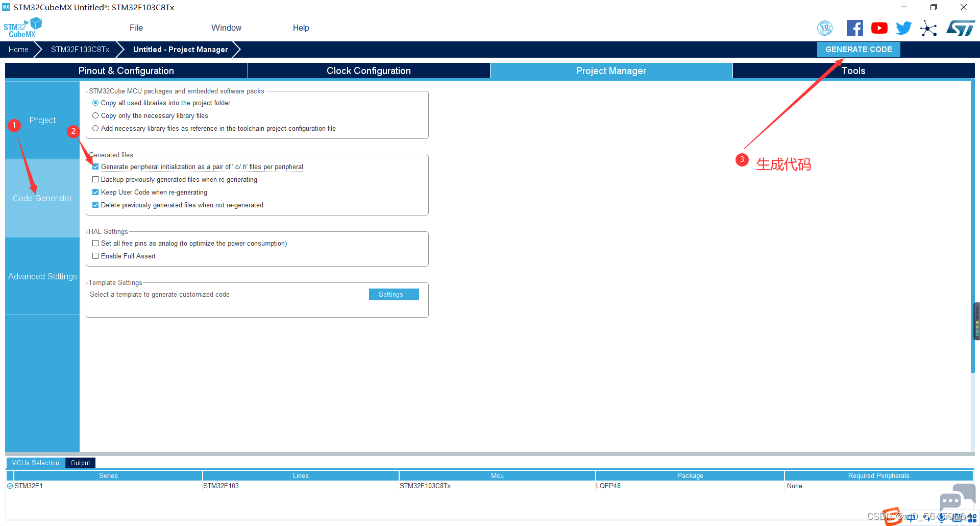Sort by the Lines column header
980x526 pixels.
[301, 476]
